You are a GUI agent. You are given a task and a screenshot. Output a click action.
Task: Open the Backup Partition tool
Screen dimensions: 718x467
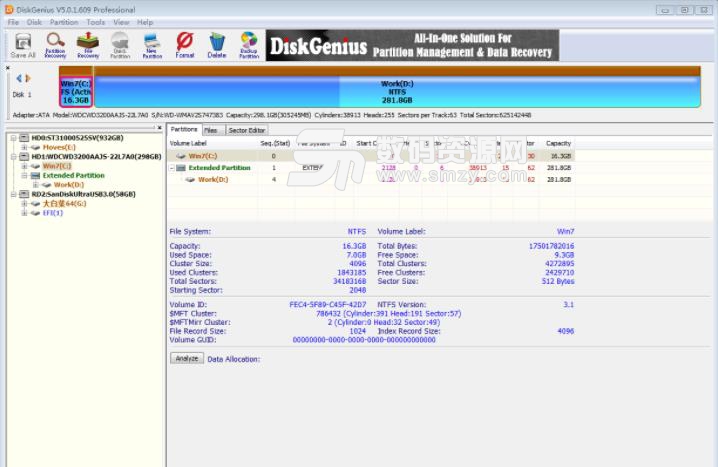[x=249, y=45]
